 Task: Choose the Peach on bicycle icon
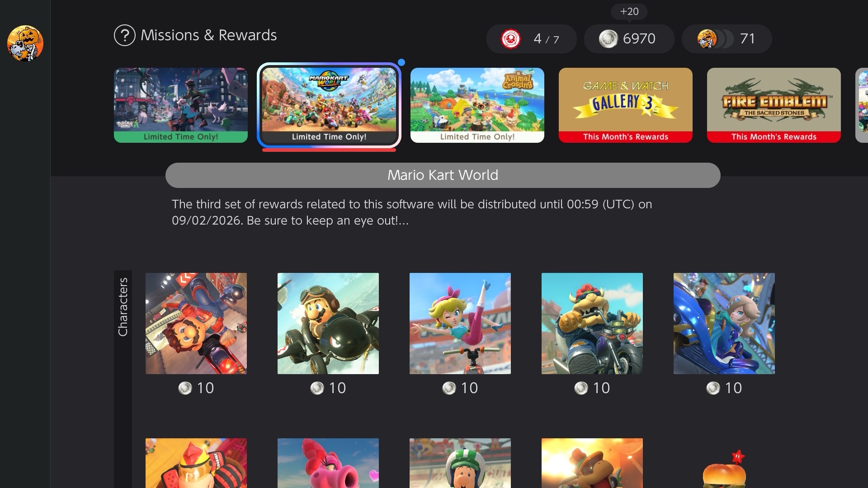460,324
